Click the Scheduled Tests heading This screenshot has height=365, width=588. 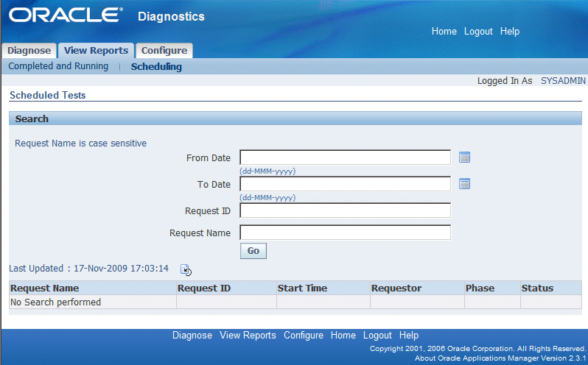pyautogui.click(x=48, y=95)
